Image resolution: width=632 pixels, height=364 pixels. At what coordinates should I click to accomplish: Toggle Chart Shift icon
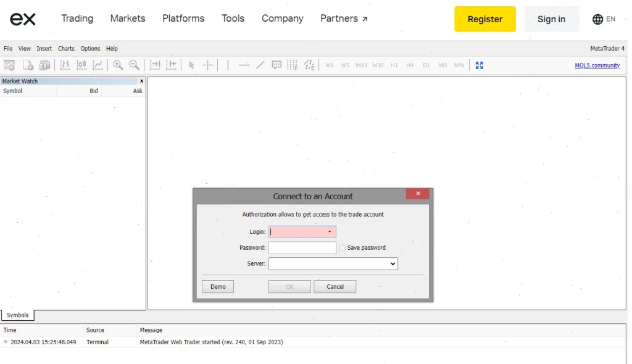pyautogui.click(x=172, y=65)
